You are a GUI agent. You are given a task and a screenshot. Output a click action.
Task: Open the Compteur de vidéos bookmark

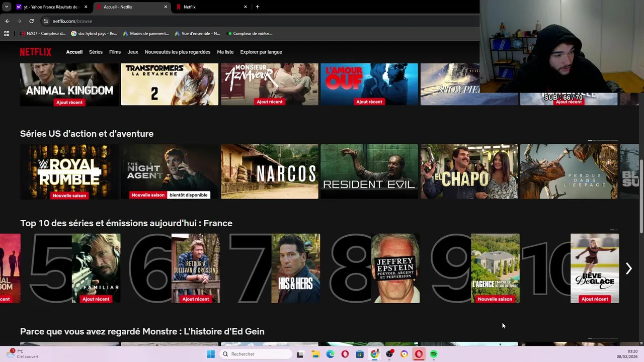click(250, 34)
